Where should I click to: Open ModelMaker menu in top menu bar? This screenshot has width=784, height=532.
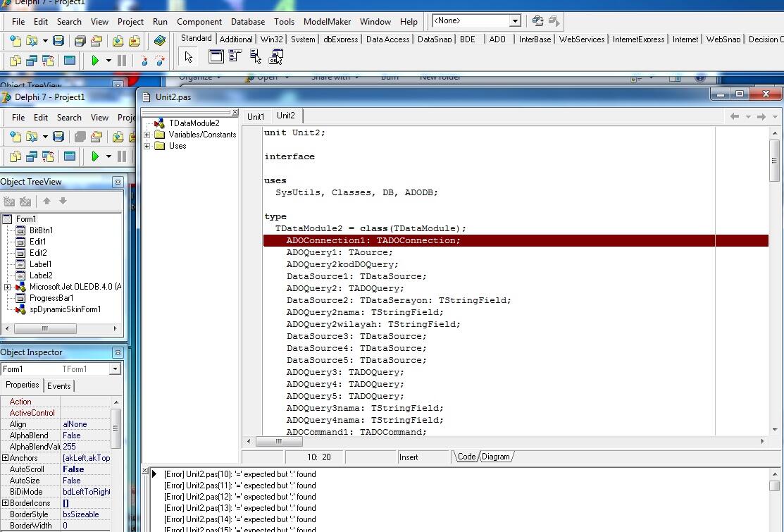point(327,22)
